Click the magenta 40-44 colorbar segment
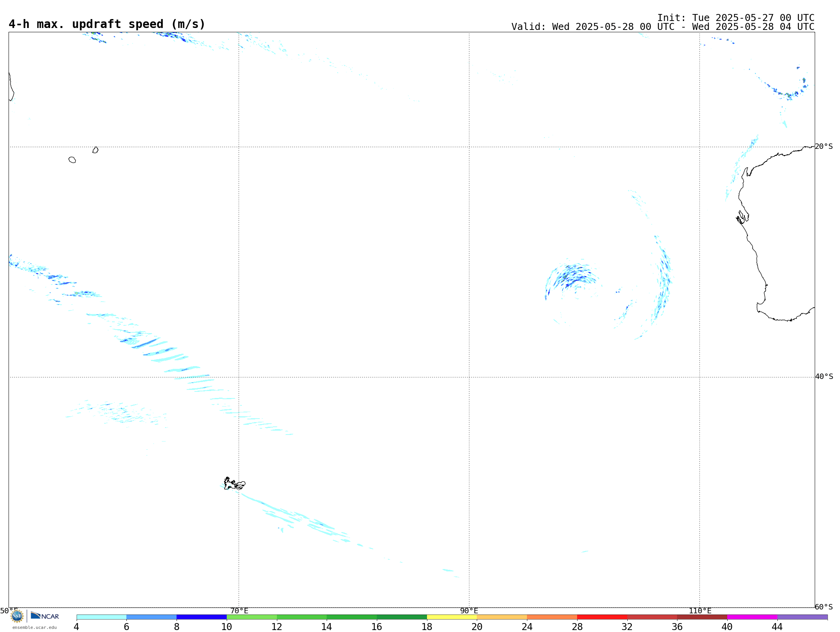The width and height of the screenshot is (840, 632). [752, 617]
